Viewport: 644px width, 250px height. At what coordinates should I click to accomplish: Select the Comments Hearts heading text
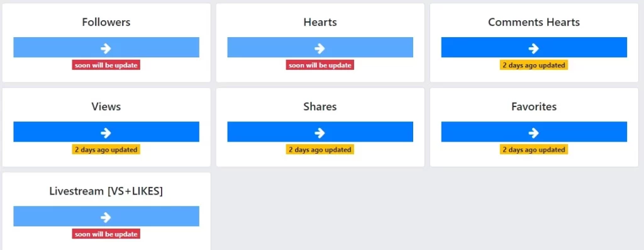click(534, 22)
